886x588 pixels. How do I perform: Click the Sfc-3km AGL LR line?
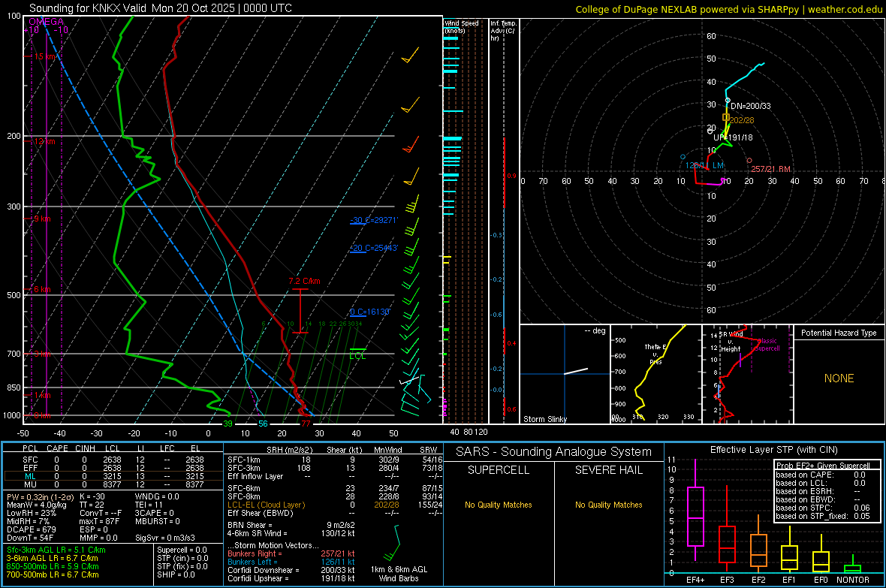pos(56,550)
